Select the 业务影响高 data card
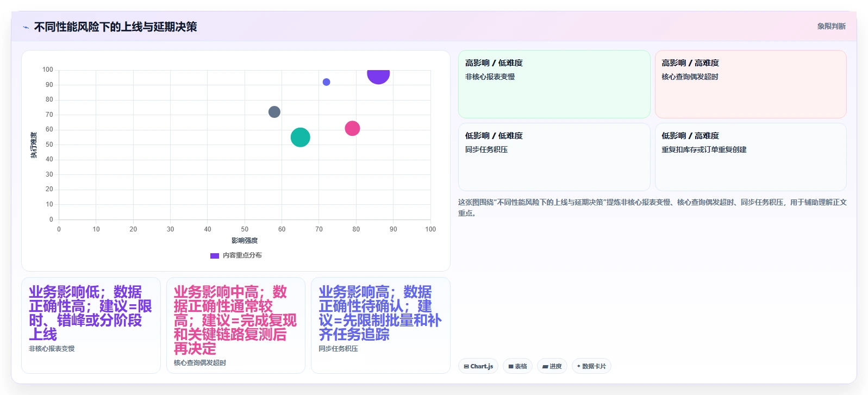The height and width of the screenshot is (395, 868). (380, 325)
